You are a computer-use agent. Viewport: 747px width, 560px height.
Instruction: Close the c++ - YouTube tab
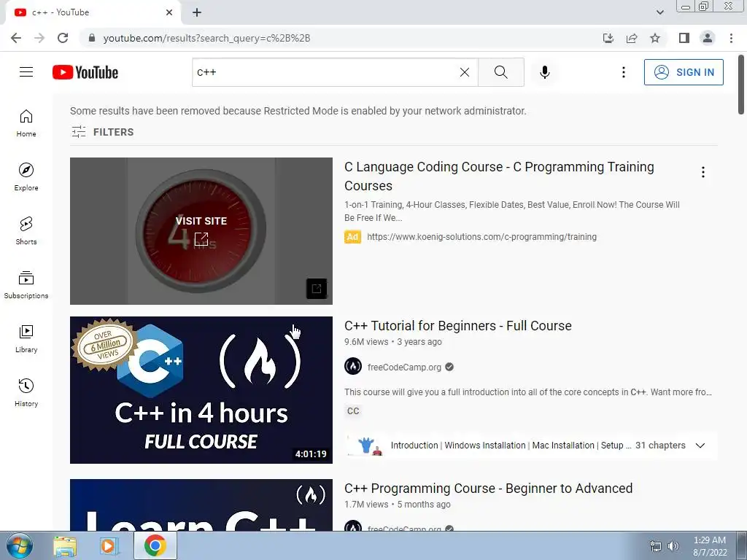(169, 12)
